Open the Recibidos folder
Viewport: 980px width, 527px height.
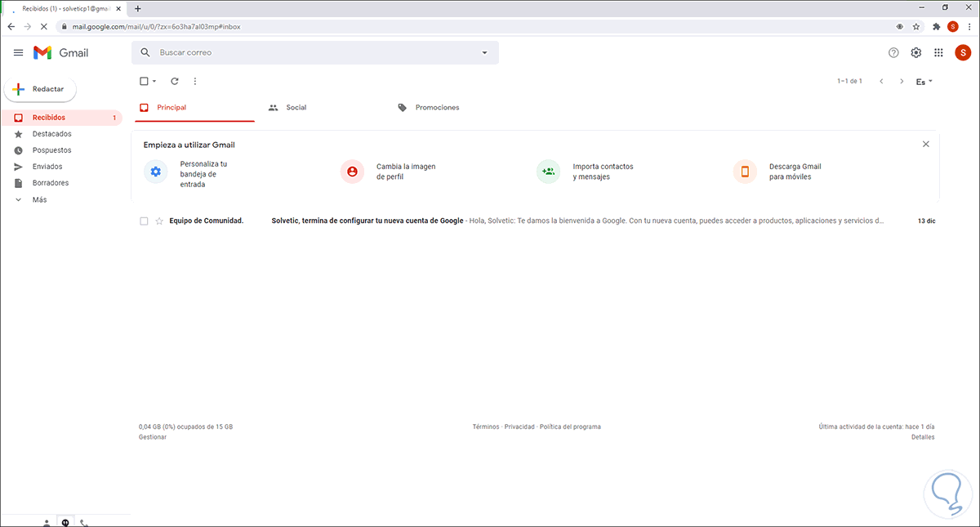(x=61, y=118)
